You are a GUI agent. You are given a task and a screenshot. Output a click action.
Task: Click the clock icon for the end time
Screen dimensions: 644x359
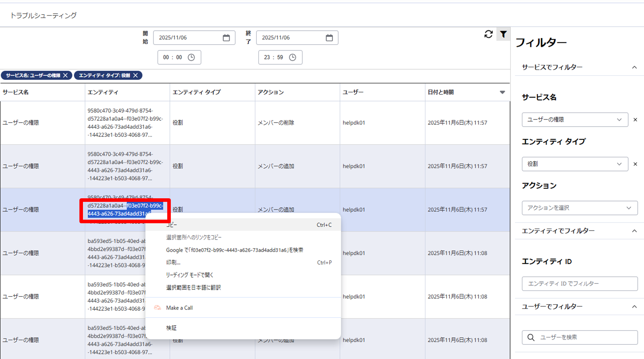[292, 57]
